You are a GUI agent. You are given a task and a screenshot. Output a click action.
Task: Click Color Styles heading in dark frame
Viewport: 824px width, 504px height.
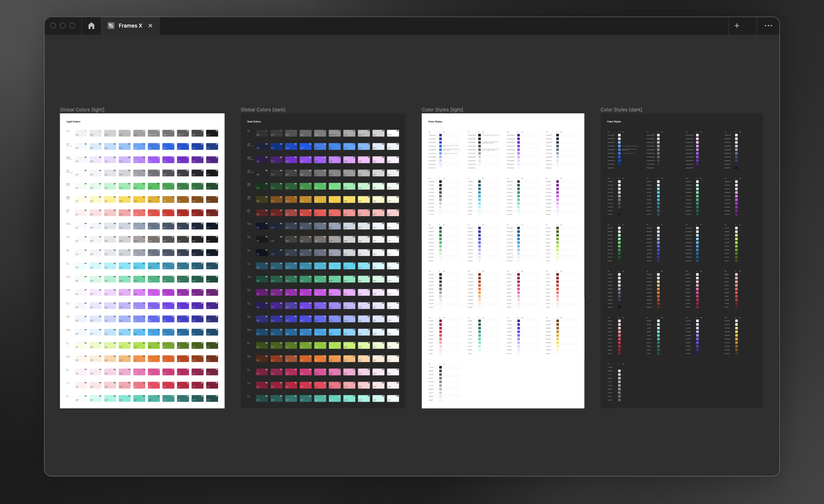point(614,122)
